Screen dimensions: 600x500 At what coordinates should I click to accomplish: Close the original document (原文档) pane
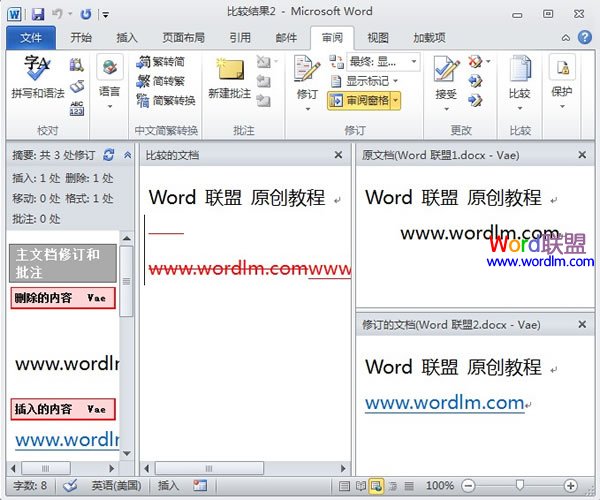click(582, 155)
